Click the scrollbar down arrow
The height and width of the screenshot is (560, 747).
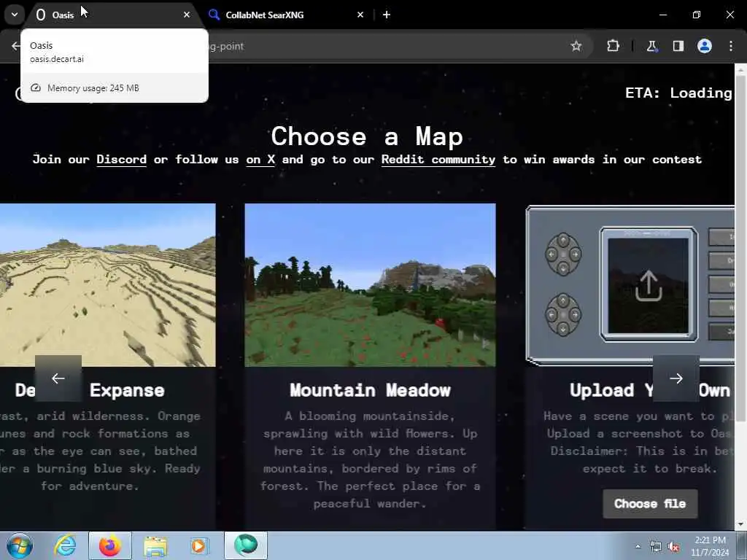pyautogui.click(x=741, y=525)
